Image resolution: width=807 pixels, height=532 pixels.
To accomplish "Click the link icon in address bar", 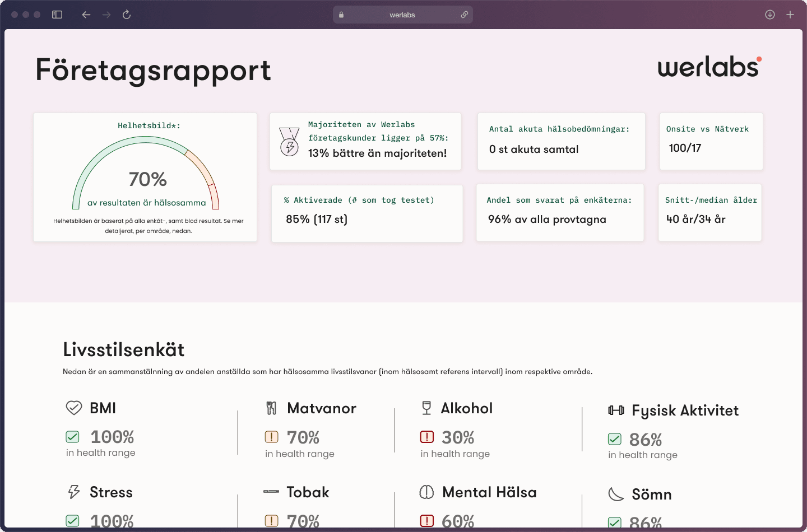I will pyautogui.click(x=465, y=15).
